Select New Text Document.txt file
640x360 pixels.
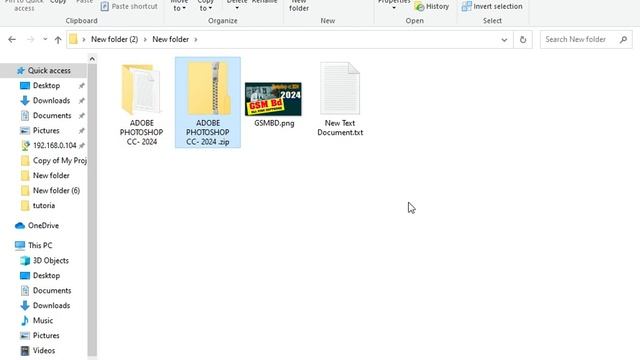[x=340, y=99]
